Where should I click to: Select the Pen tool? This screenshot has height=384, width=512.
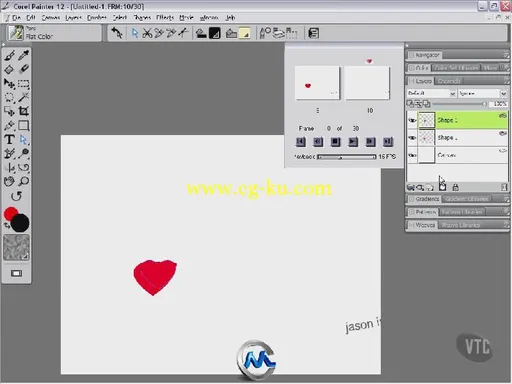tap(9, 125)
